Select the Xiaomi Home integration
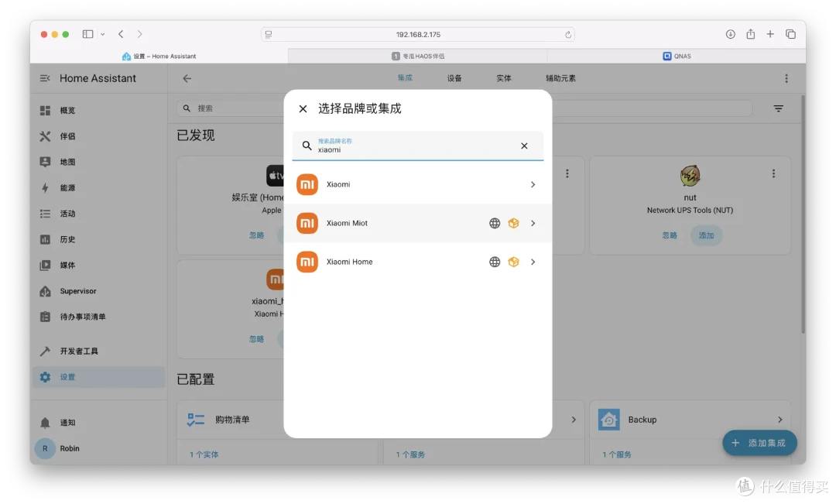The image size is (836, 504). tap(417, 262)
